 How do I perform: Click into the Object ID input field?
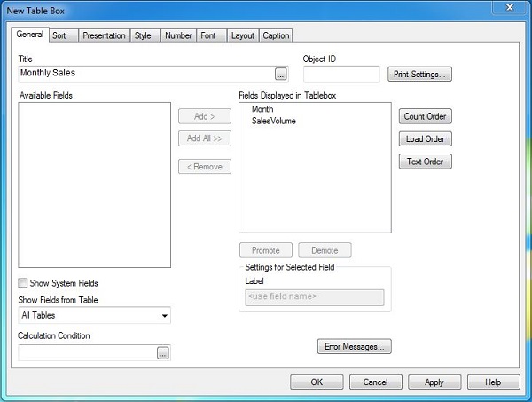341,74
